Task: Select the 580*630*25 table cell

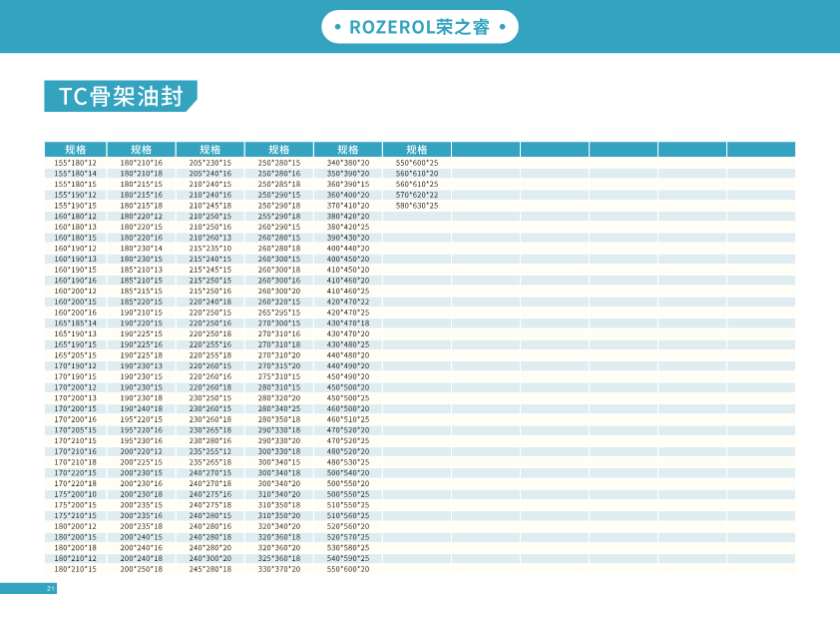Action: click(417, 205)
